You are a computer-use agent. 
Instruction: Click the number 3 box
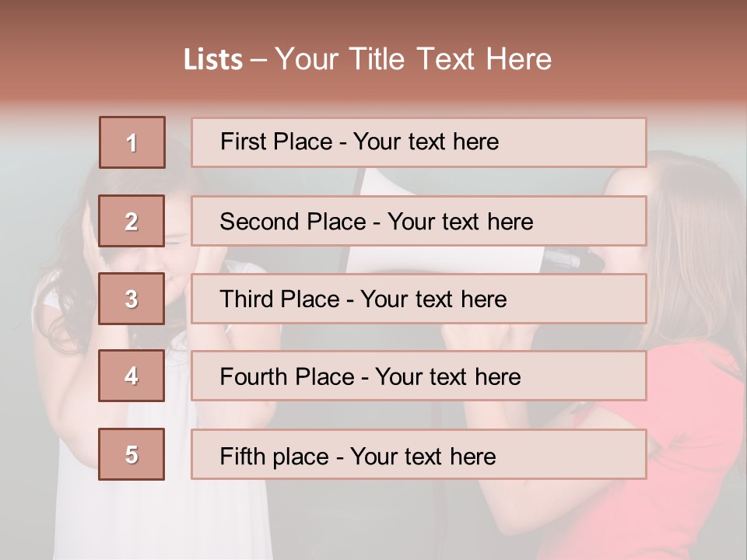(x=132, y=299)
